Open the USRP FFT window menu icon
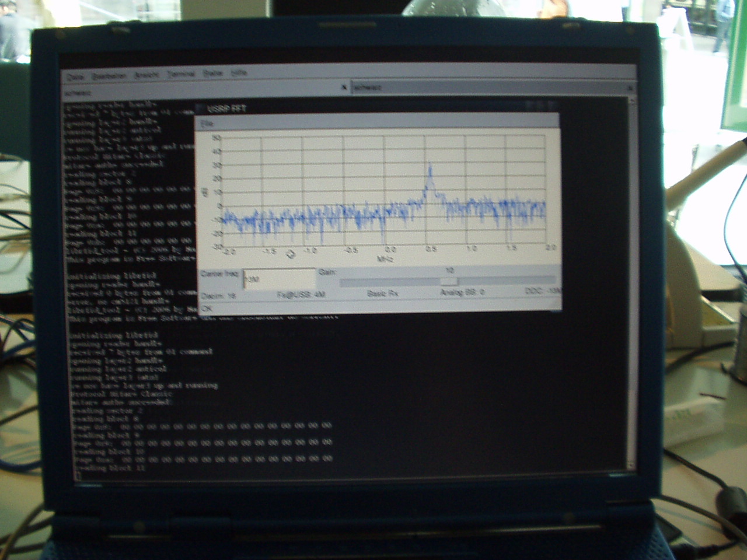The height and width of the screenshot is (560, 747). pyautogui.click(x=200, y=108)
